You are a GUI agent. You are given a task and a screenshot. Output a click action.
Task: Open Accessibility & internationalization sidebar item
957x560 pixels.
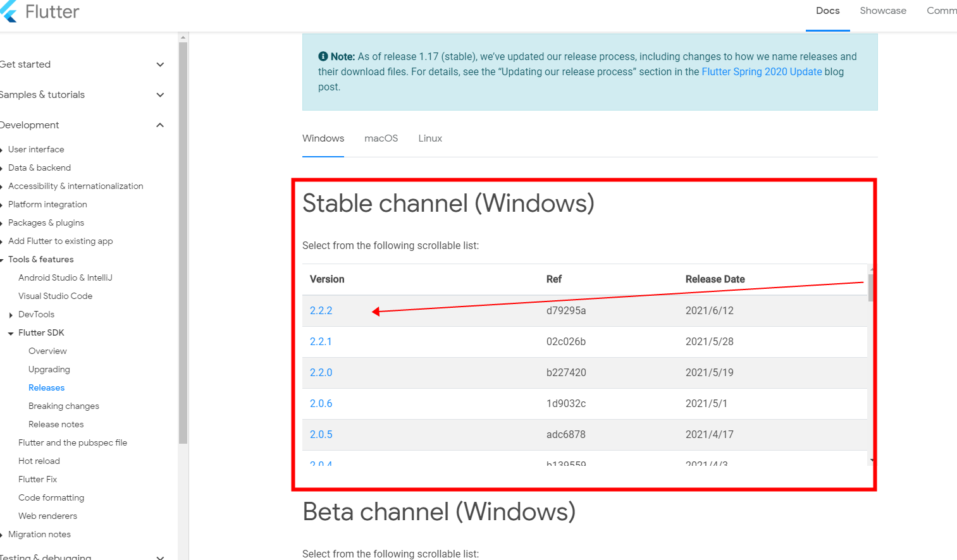coord(75,186)
